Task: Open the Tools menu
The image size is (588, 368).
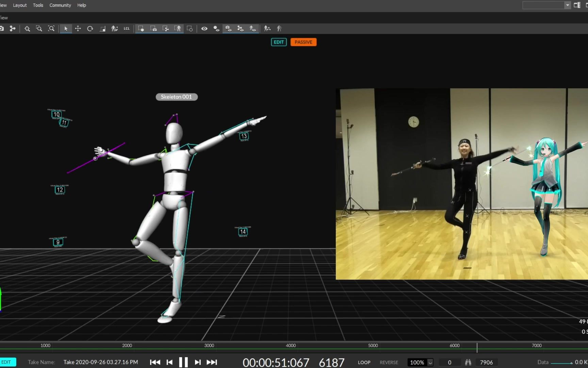Action: pyautogui.click(x=38, y=5)
